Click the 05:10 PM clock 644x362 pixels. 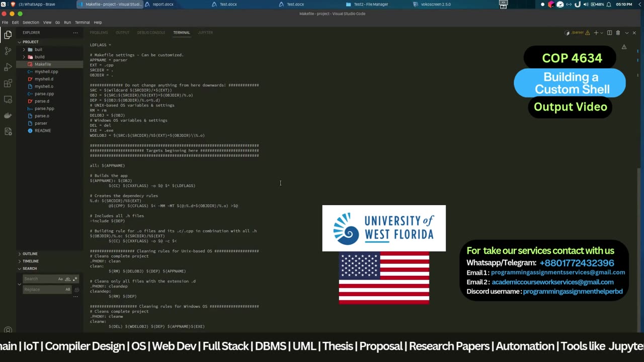(624, 4)
